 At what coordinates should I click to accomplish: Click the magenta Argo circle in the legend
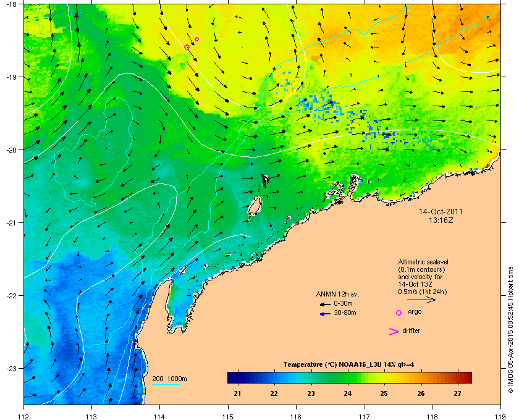[399, 313]
